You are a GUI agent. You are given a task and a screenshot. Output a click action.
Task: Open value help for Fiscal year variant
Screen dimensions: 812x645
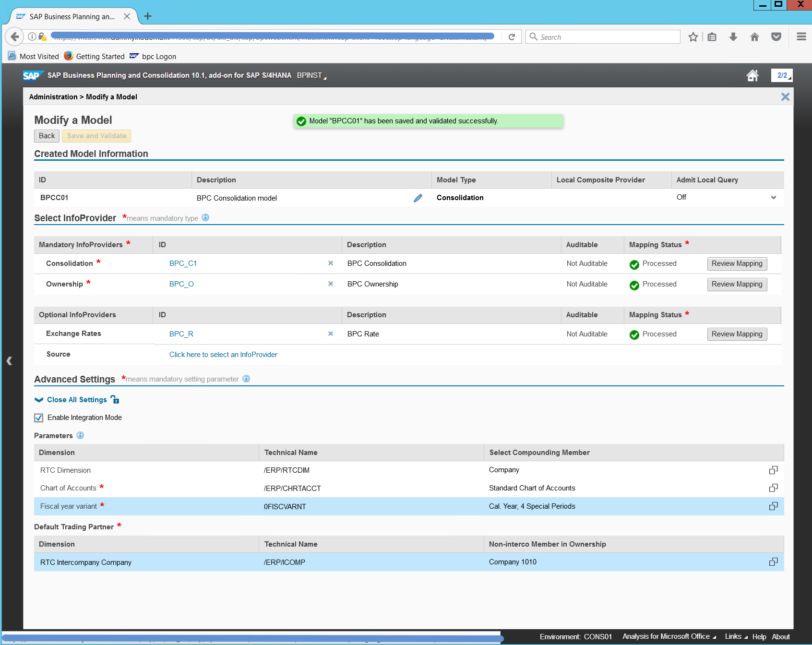(x=773, y=506)
